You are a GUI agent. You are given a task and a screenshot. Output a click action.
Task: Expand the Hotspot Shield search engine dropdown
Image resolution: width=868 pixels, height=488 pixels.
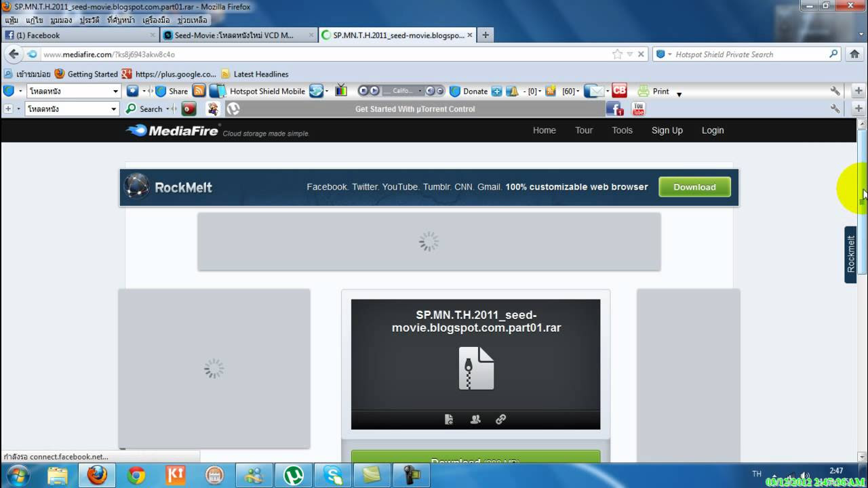point(670,54)
